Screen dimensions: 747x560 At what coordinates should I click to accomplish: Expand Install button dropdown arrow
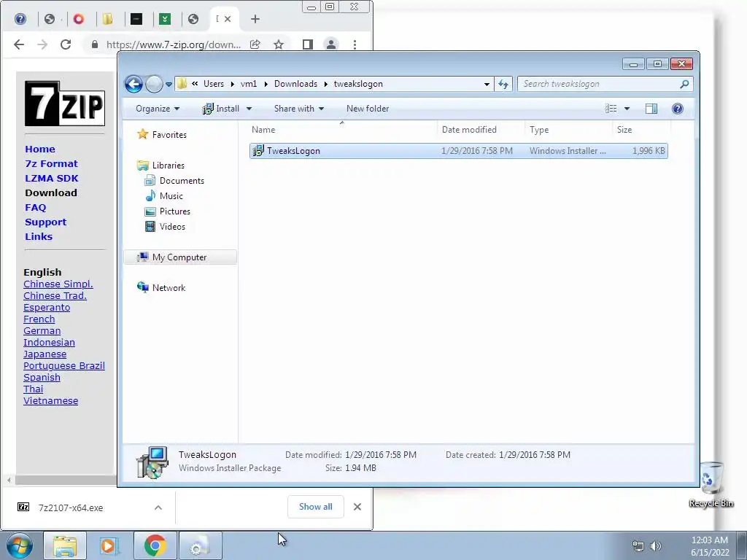tap(249, 109)
